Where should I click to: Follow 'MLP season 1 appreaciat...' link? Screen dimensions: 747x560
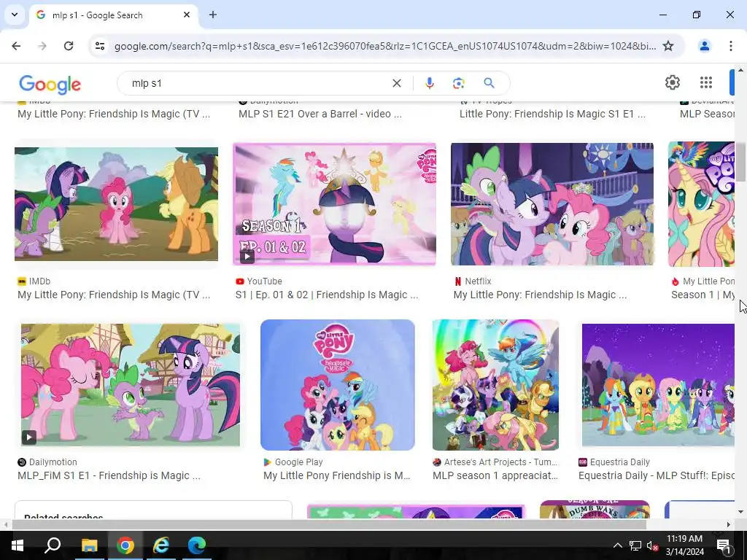click(495, 475)
